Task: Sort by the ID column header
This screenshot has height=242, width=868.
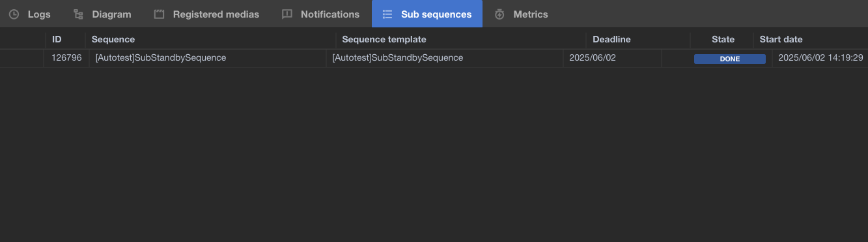Action: click(57, 39)
